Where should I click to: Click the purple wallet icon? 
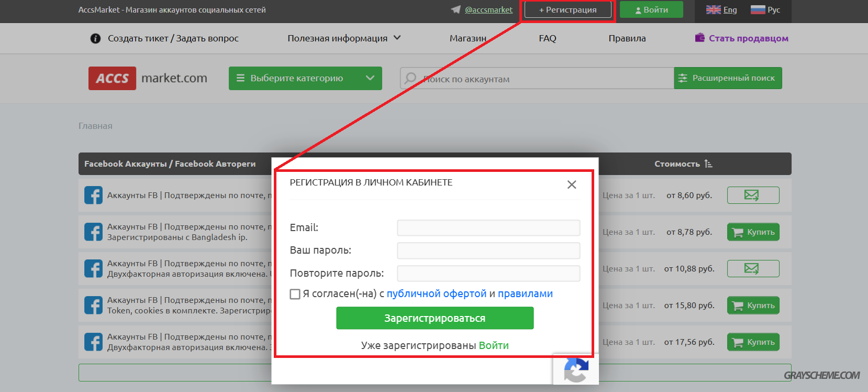coord(700,38)
